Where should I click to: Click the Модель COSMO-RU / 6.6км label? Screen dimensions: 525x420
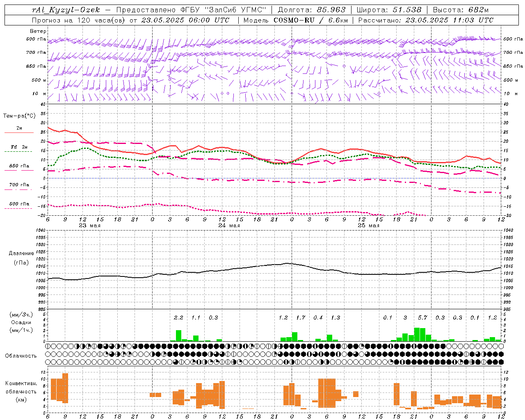click(x=296, y=20)
